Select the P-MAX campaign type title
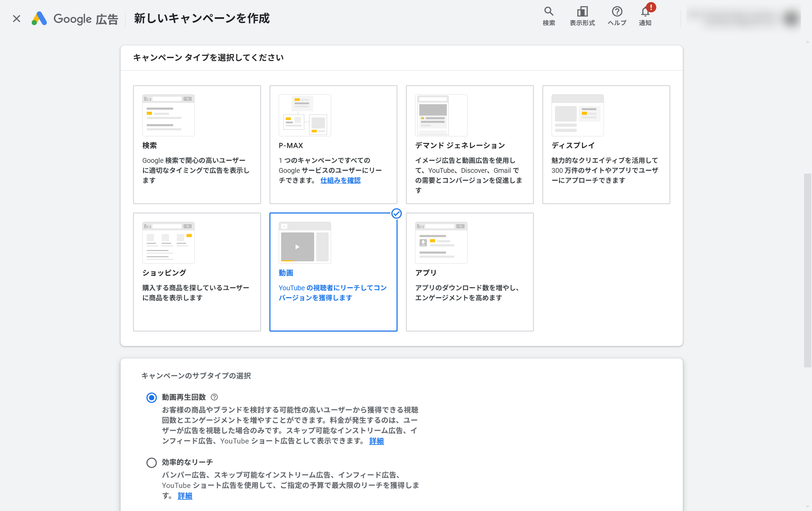 pyautogui.click(x=291, y=145)
